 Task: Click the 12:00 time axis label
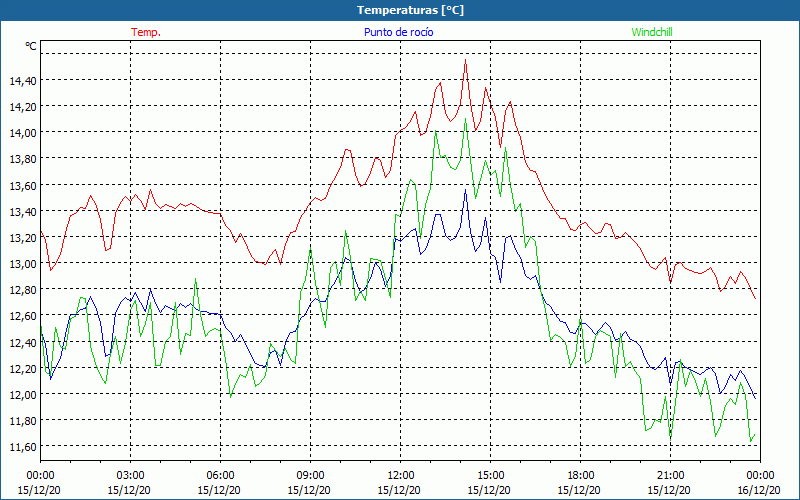[x=401, y=476]
